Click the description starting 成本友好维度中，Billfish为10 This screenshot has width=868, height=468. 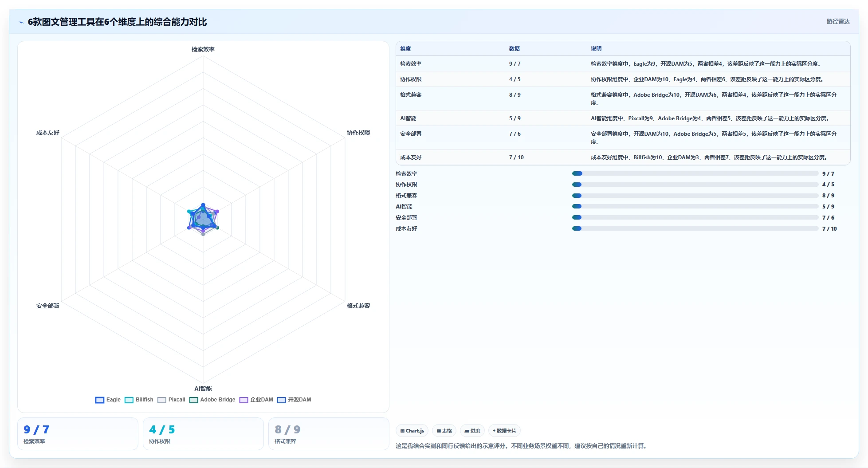709,157
